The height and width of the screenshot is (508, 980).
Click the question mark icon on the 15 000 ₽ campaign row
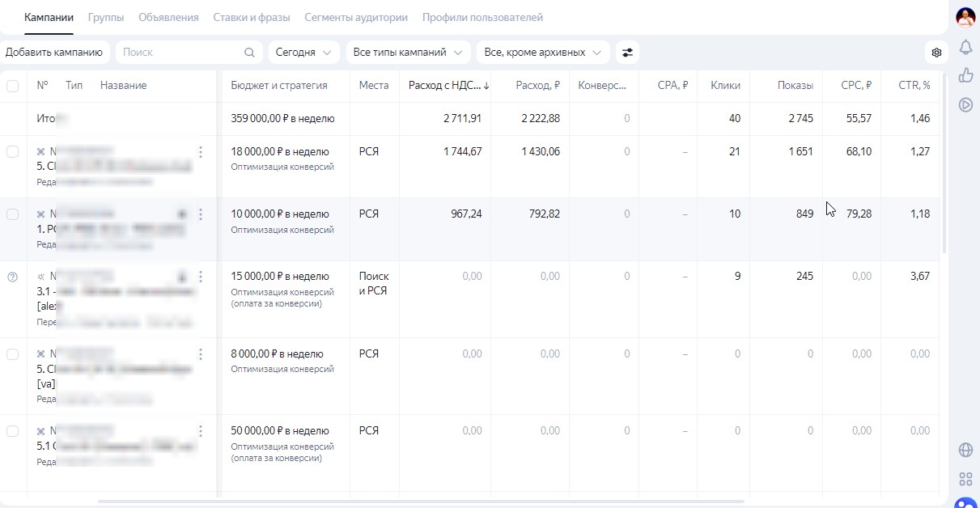[12, 277]
